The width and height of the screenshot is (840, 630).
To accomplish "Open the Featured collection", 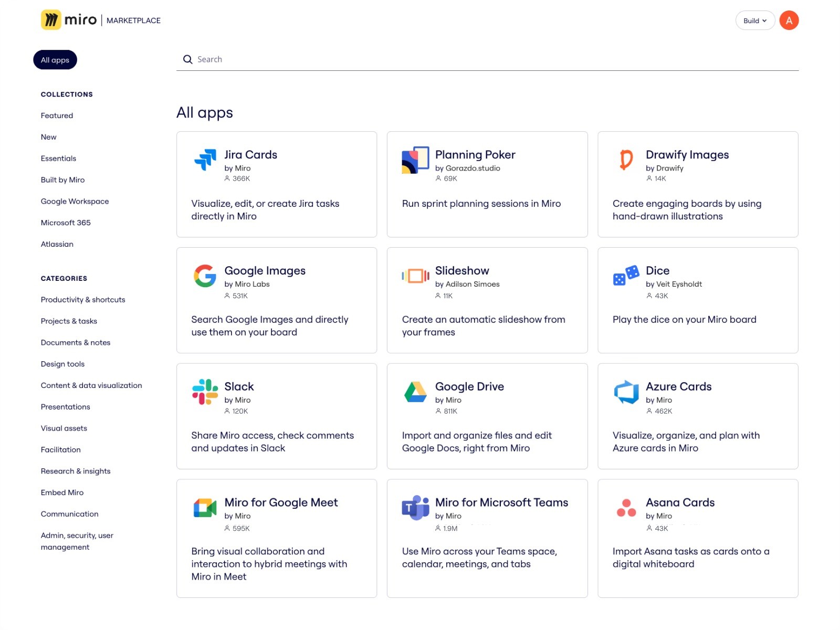I will pos(57,115).
